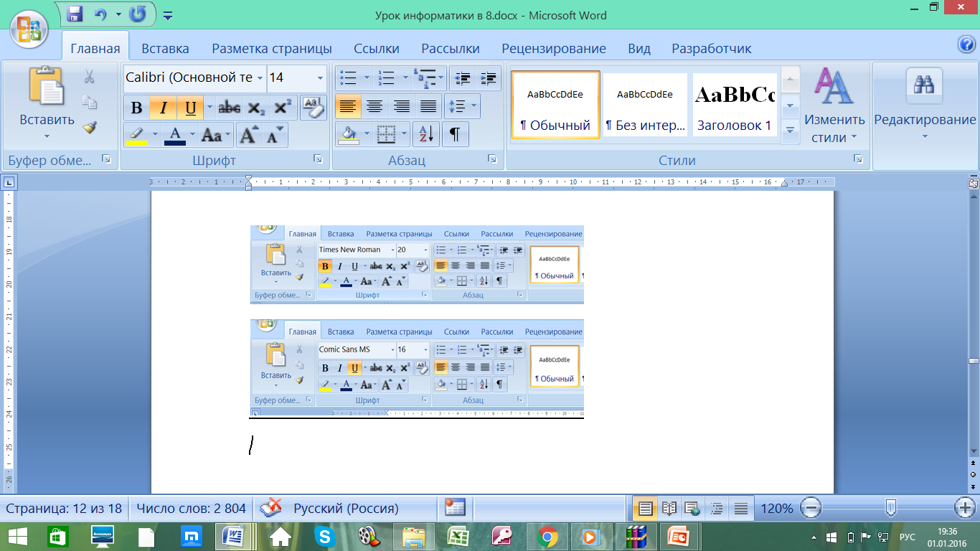
Task: Switch to Outline view
Action: point(717,509)
